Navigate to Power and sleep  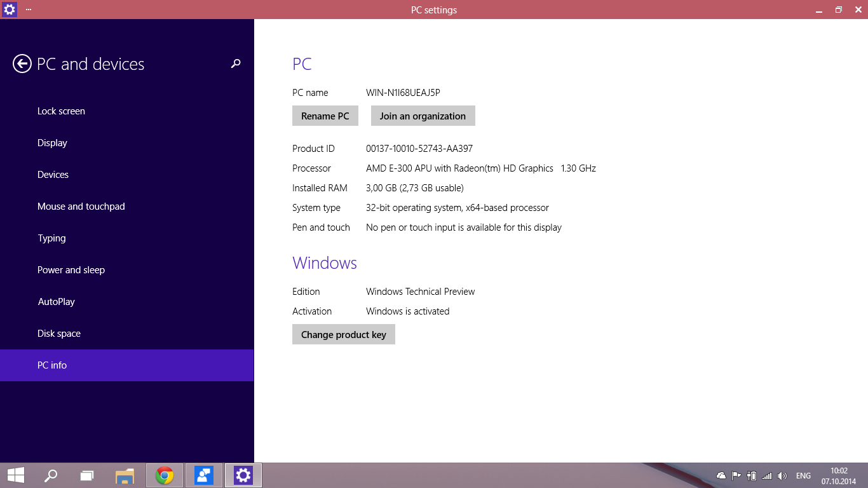71,270
